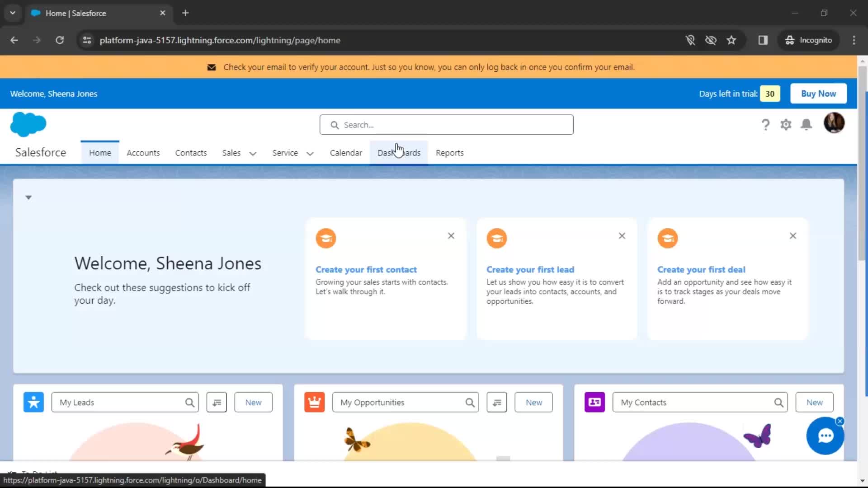Go back to the previous page
The image size is (868, 488).
tap(14, 40)
